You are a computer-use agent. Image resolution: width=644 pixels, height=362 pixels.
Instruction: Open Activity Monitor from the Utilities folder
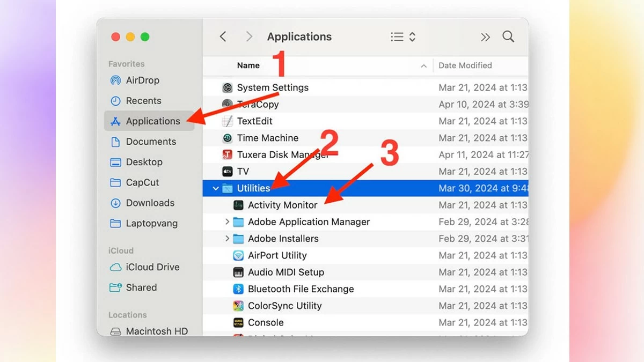[282, 205]
